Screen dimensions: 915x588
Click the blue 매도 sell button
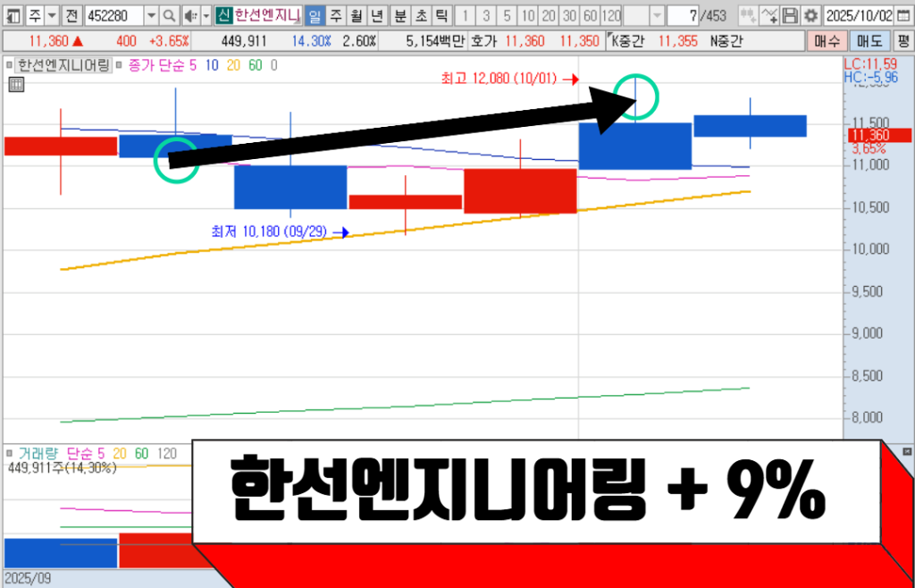click(x=867, y=41)
